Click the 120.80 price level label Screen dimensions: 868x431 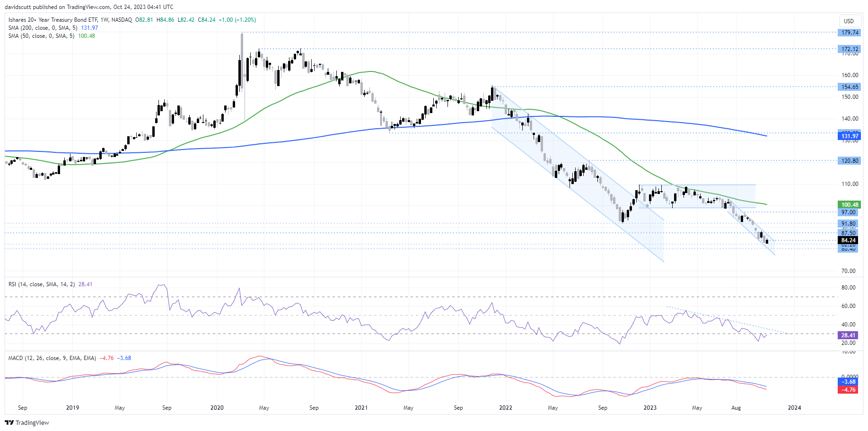pyautogui.click(x=850, y=160)
